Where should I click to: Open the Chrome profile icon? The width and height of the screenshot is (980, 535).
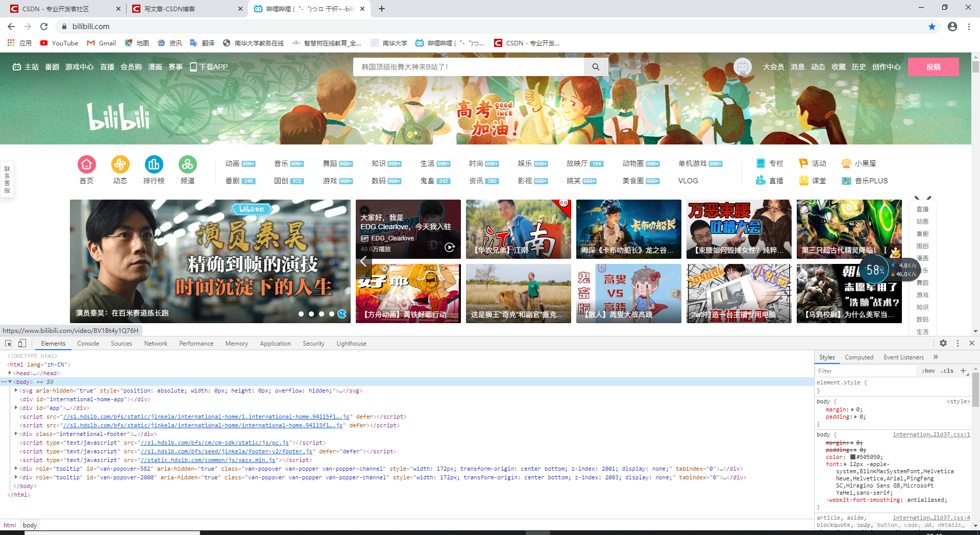click(952, 27)
